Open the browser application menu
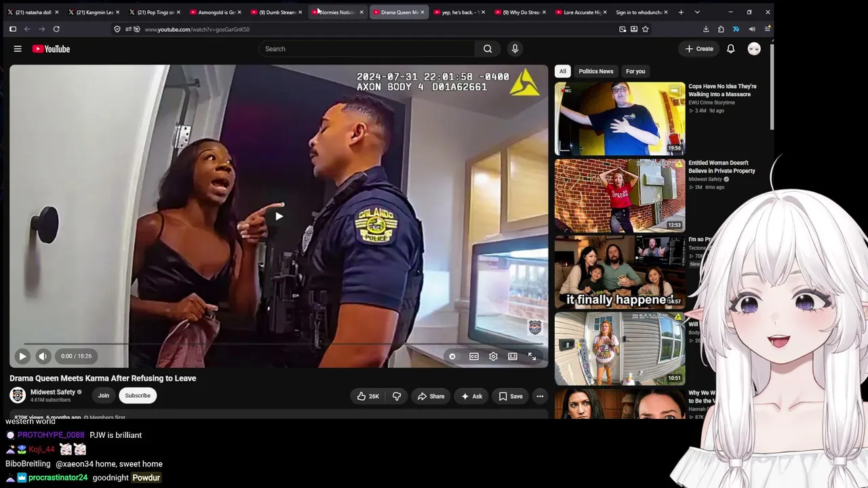The width and height of the screenshot is (868, 488). coord(767,29)
